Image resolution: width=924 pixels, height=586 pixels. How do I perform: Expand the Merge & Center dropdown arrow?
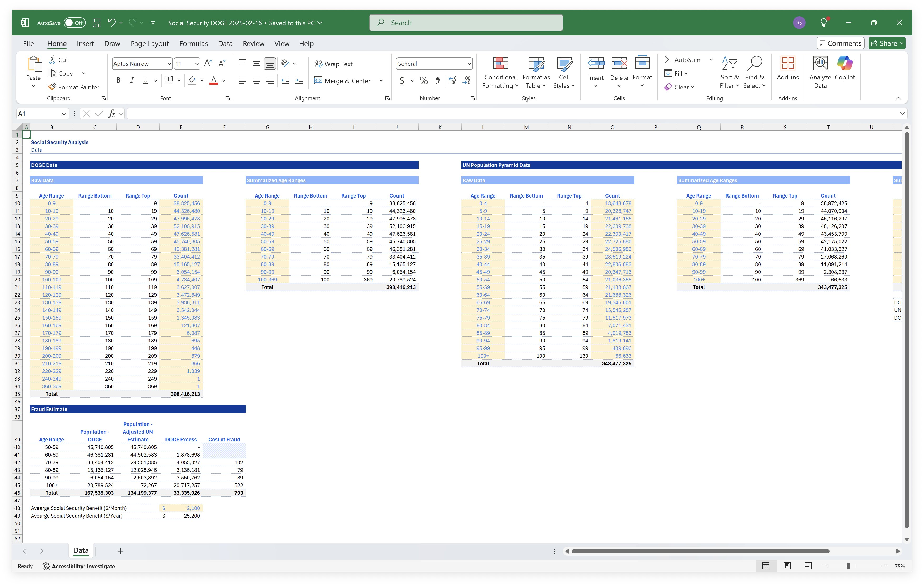(x=381, y=80)
